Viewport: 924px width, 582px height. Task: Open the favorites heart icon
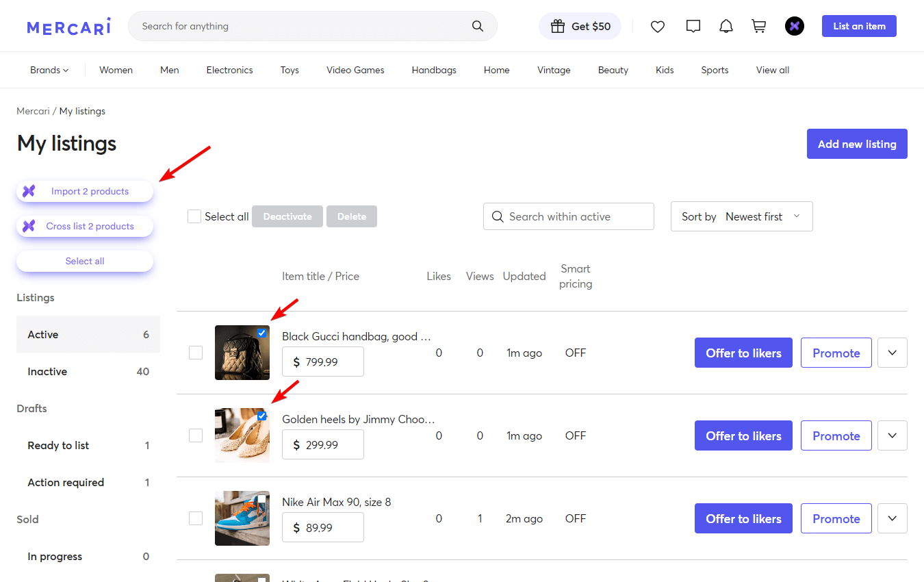tap(658, 26)
